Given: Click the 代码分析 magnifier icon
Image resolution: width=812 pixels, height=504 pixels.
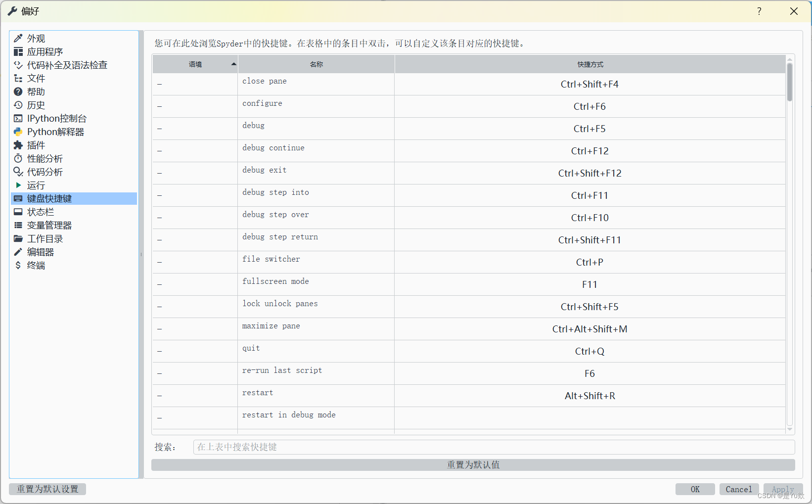Looking at the screenshot, I should tap(18, 172).
